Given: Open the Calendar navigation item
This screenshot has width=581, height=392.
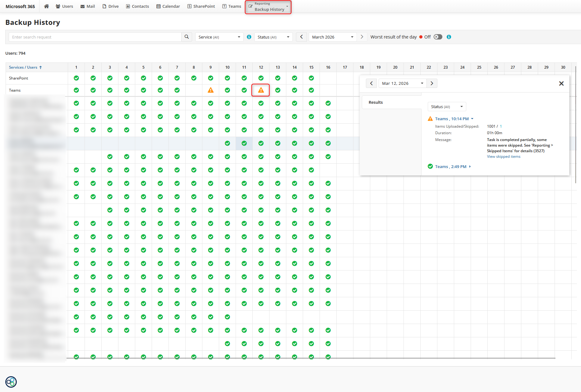Looking at the screenshot, I should pyautogui.click(x=168, y=6).
